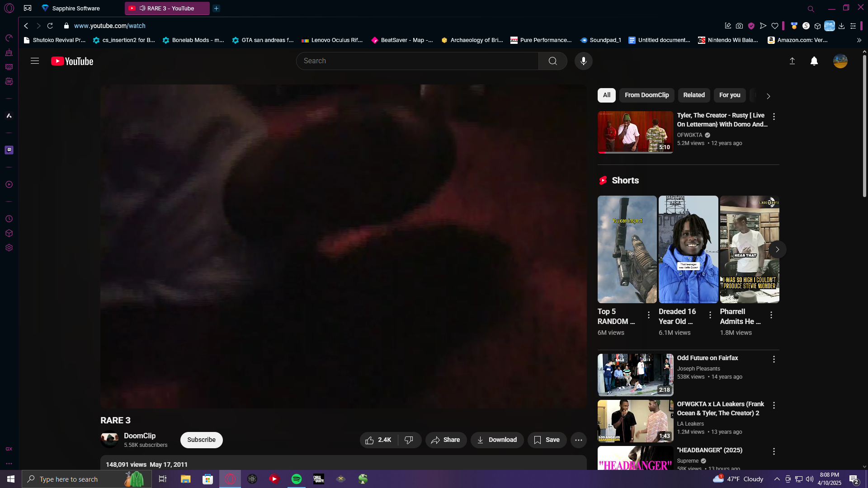The height and width of the screenshot is (488, 868).
Task: Click the Download button
Action: click(497, 440)
